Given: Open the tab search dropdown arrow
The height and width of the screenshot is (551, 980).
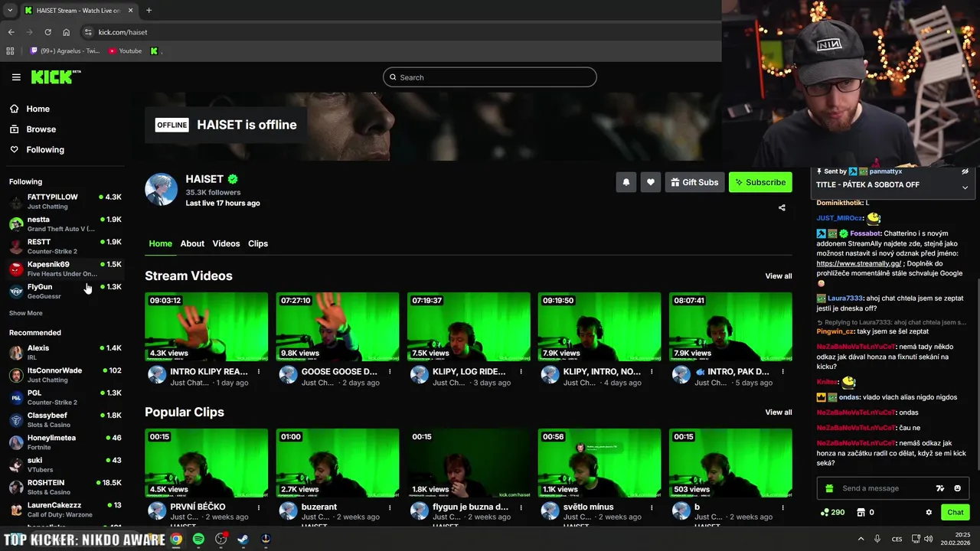Looking at the screenshot, I should tap(9, 11).
